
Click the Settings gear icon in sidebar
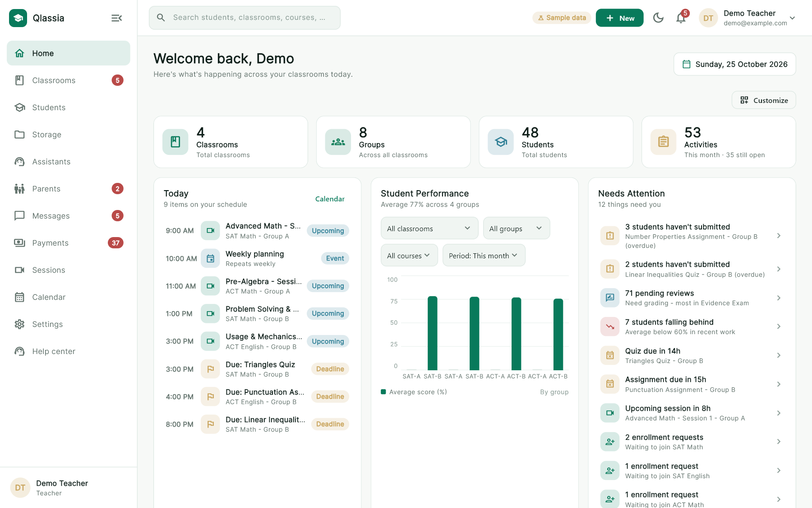coord(19,324)
